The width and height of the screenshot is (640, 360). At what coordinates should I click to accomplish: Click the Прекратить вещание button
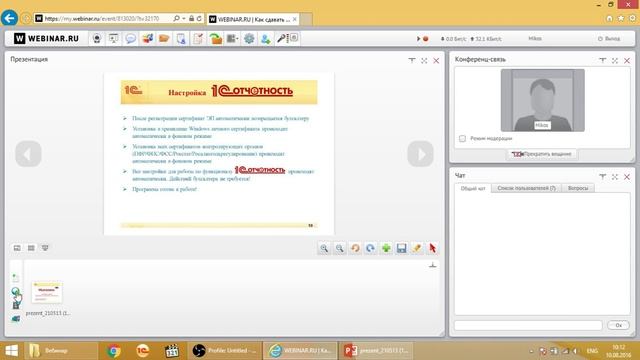[x=542, y=154]
